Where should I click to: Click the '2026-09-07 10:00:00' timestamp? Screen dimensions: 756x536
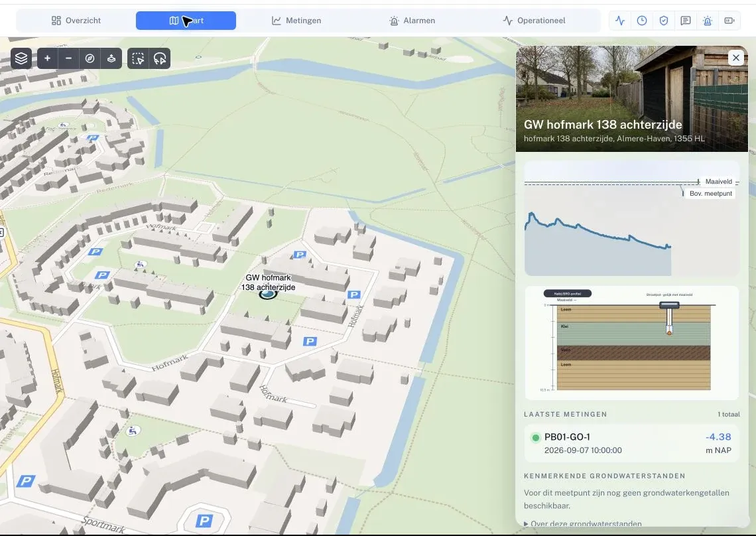tap(583, 450)
